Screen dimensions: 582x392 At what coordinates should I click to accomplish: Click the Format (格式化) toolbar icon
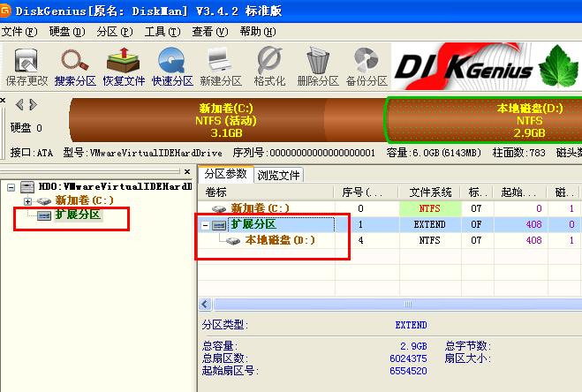tap(269, 67)
